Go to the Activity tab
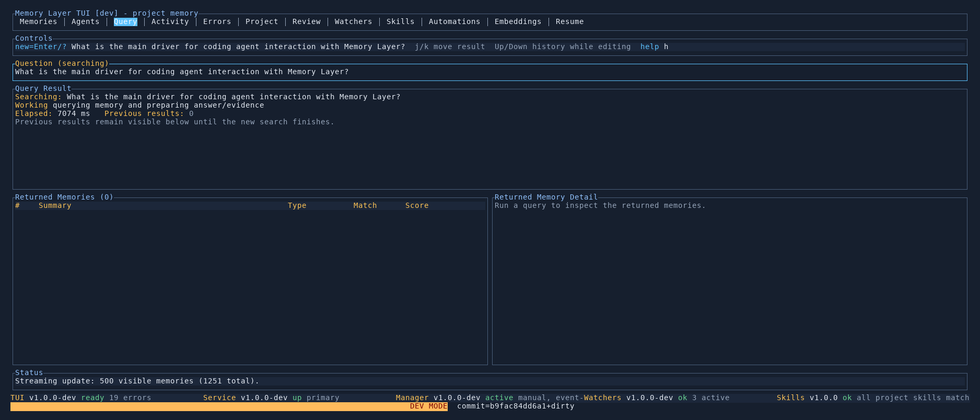The image size is (980, 420). pos(170,21)
